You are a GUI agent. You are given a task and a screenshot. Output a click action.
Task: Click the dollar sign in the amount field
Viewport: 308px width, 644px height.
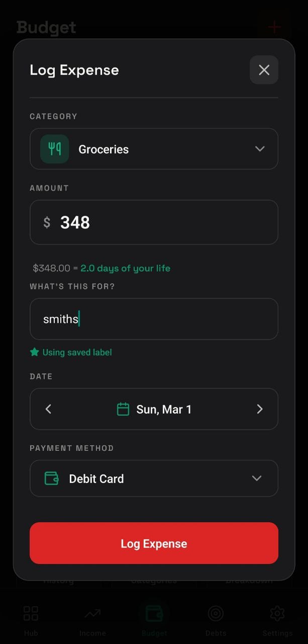[47, 222]
